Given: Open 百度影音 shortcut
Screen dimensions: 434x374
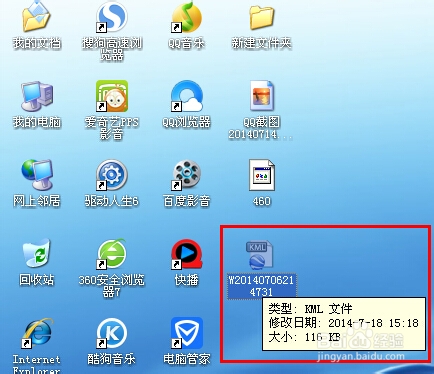Looking at the screenshot, I should pyautogui.click(x=186, y=175).
